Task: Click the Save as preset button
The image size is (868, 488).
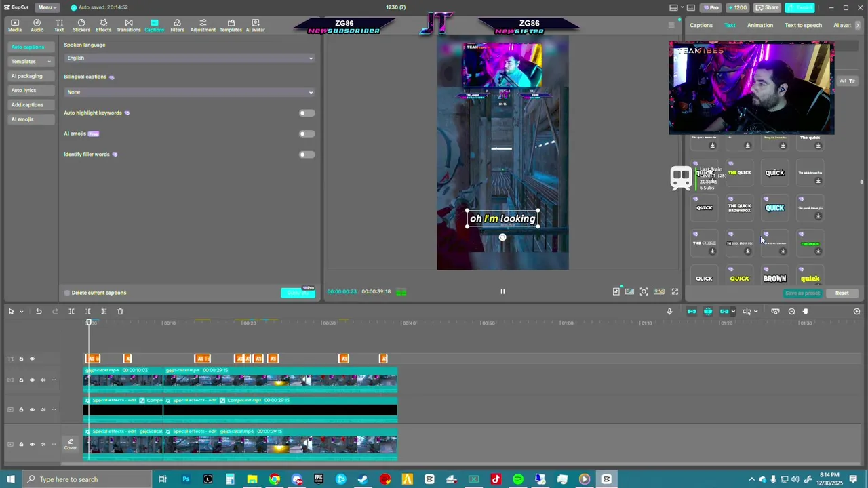Action: (802, 293)
